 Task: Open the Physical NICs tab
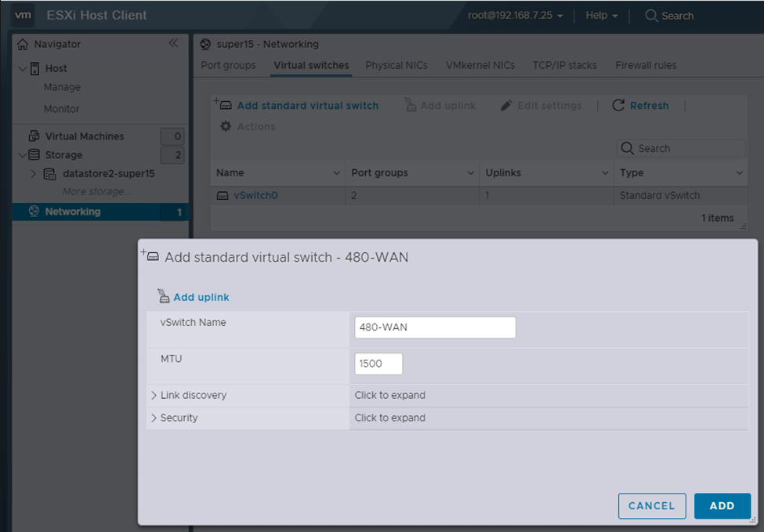pos(396,65)
